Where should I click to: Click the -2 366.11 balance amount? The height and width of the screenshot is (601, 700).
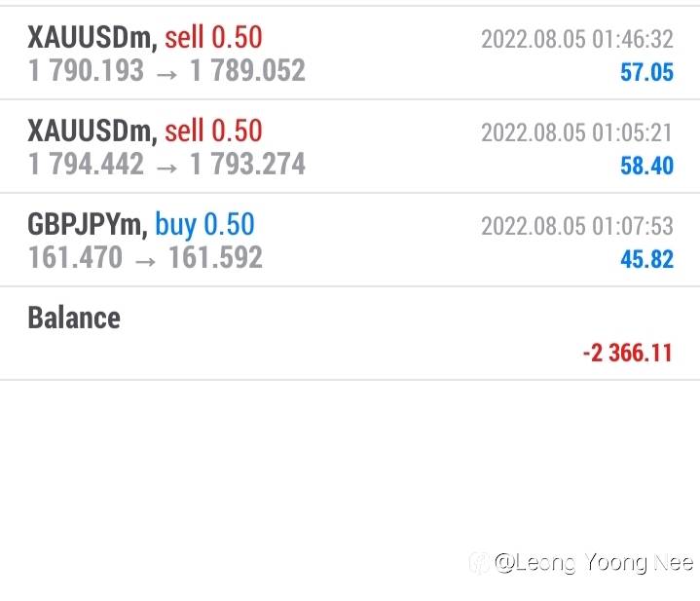coord(627,353)
